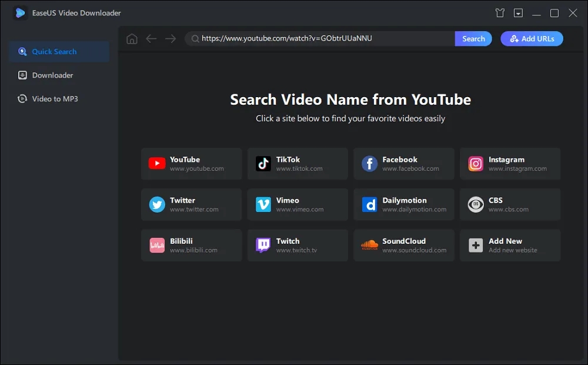The width and height of the screenshot is (588, 365).
Task: Open the promotional gift icon in the title bar
Action: click(499, 12)
